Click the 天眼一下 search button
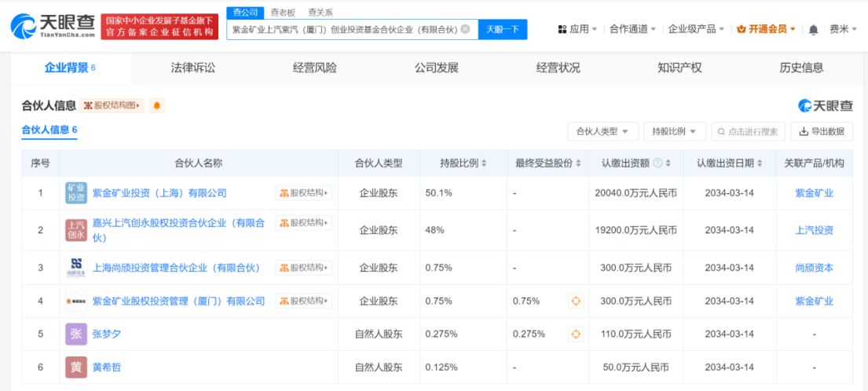This screenshot has height=391, width=868. tap(503, 29)
